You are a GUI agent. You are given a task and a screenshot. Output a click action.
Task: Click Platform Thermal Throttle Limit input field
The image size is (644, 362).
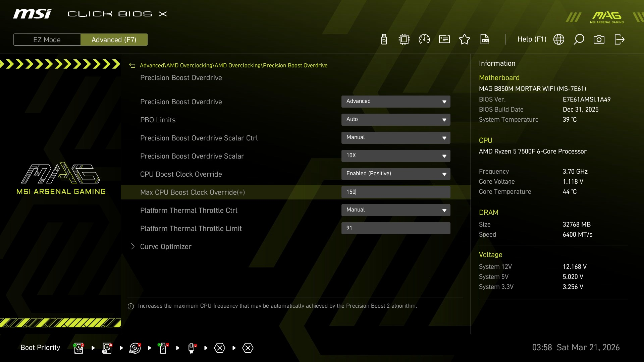[x=396, y=228]
